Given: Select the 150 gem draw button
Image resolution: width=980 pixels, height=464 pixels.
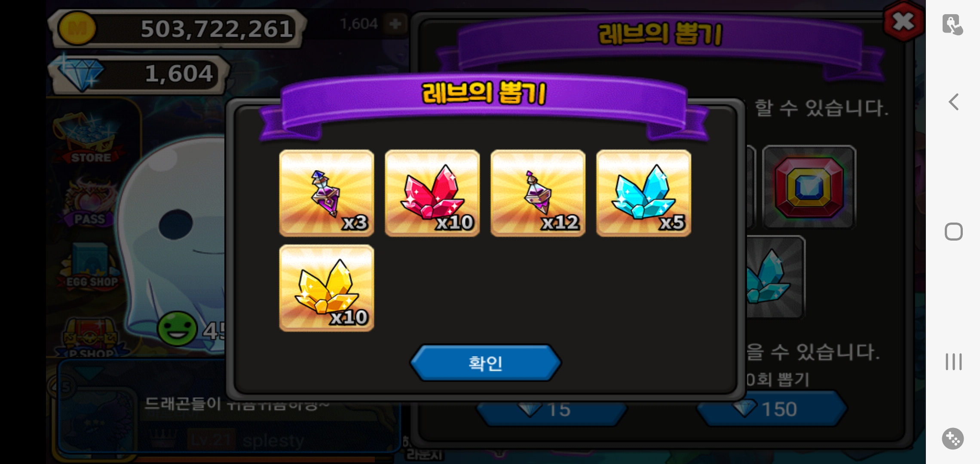Looking at the screenshot, I should (772, 409).
